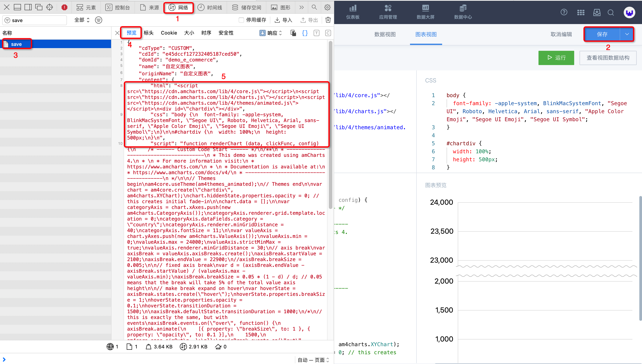Expand hidden inspector tabs chevron
Screen dimensions: 642x364
[x=301, y=8]
